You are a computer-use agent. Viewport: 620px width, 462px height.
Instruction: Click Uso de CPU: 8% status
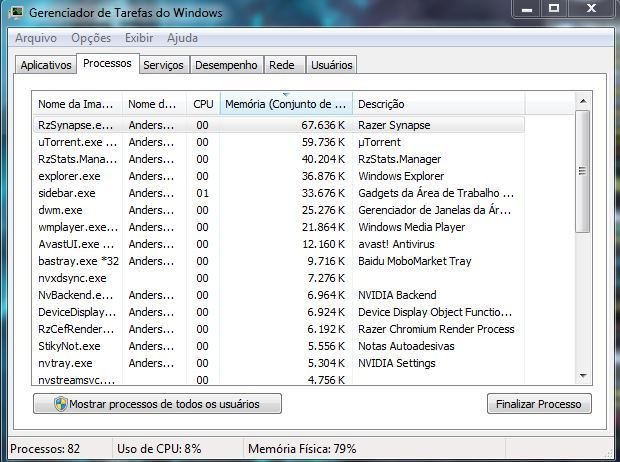click(x=159, y=449)
